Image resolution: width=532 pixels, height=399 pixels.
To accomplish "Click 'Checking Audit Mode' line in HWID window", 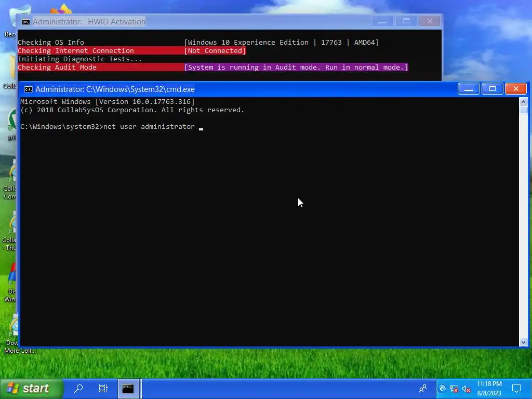I will 57,67.
